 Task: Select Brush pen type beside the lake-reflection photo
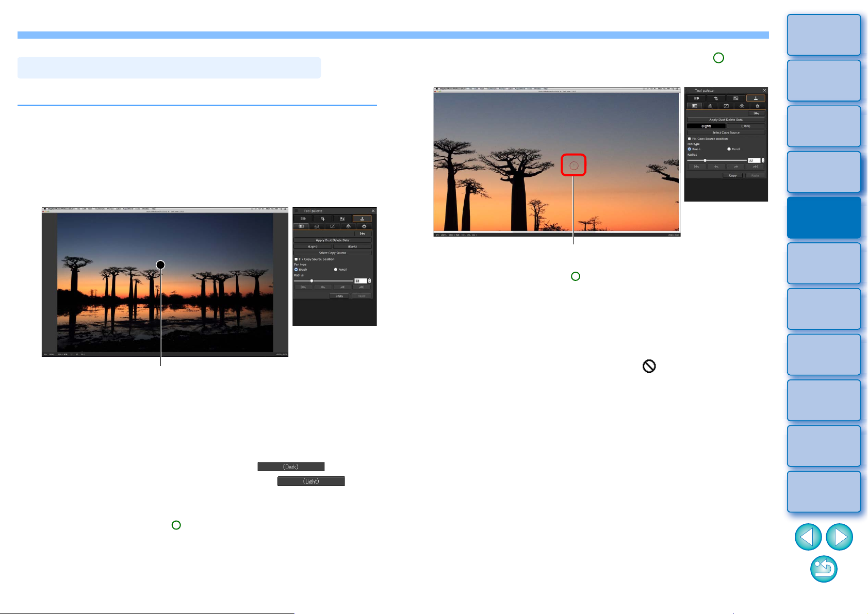point(296,270)
